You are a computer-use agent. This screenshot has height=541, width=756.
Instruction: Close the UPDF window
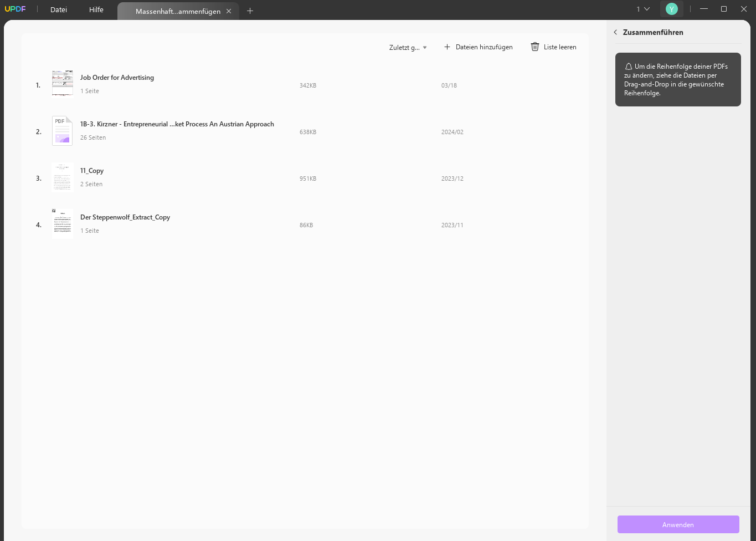click(744, 9)
